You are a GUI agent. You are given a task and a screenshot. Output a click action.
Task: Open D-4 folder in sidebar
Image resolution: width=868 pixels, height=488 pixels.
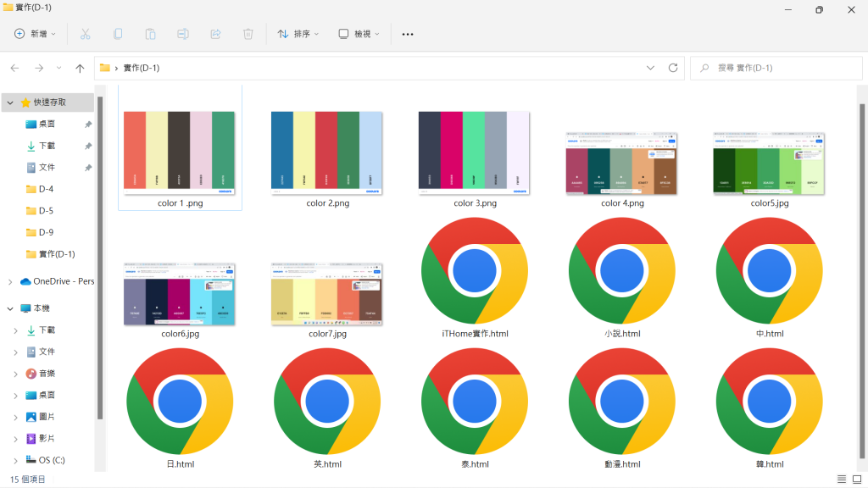(47, 189)
